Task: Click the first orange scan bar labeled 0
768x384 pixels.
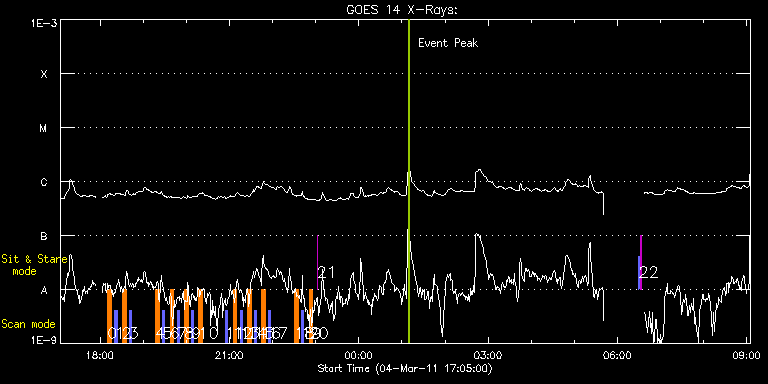Action: coord(110,316)
